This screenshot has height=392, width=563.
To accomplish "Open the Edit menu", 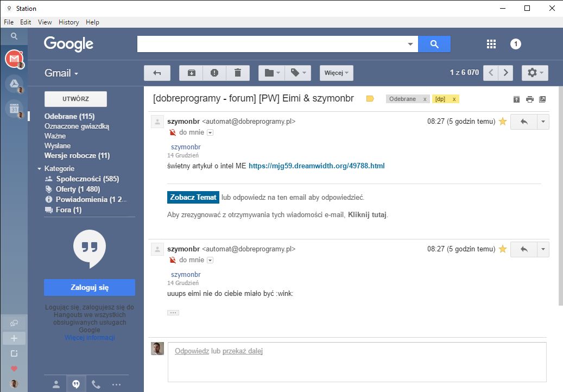I will (x=26, y=22).
